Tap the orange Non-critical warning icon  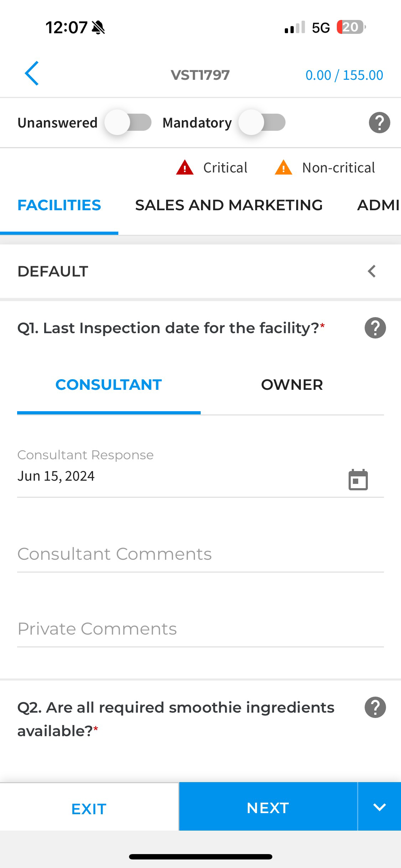(283, 167)
